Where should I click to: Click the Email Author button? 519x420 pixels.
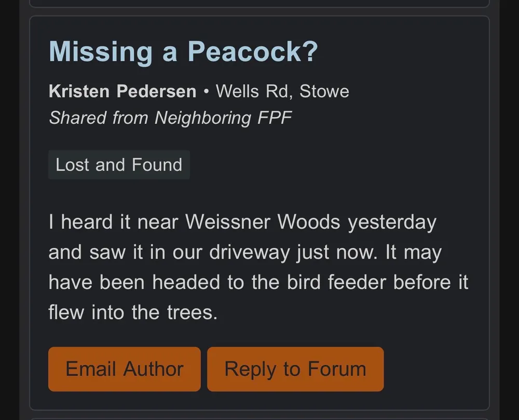pyautogui.click(x=124, y=369)
